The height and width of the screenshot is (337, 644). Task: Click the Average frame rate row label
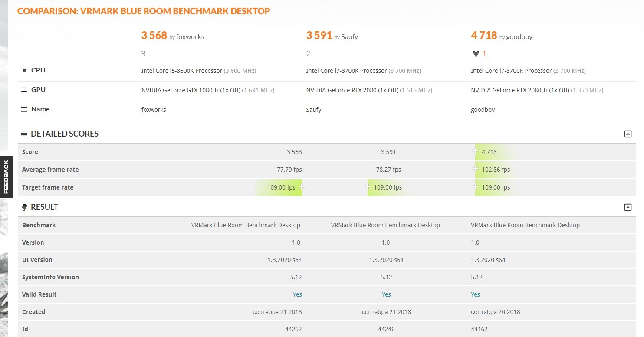point(50,170)
